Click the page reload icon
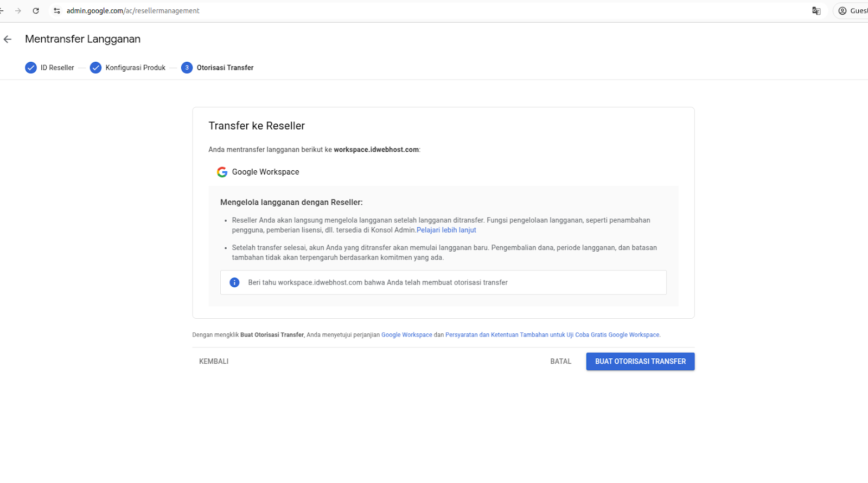Viewport: 868px width, 483px height. click(x=36, y=10)
